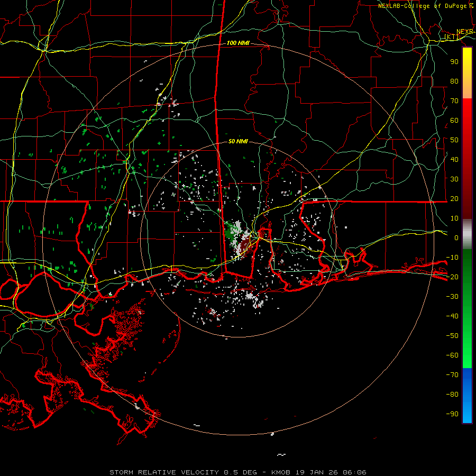Pick the gray zero-velocity segment of color bar
The image size is (476, 476).
point(467,234)
